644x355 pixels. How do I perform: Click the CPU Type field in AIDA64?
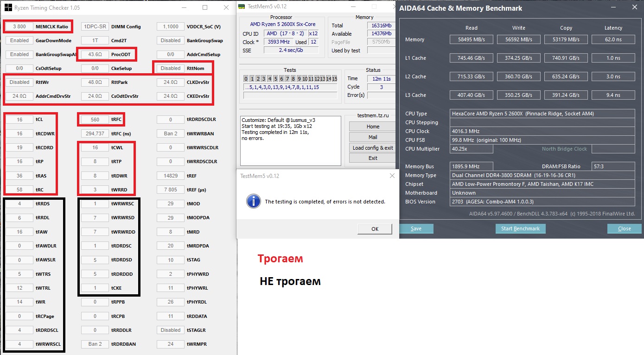[542, 114]
